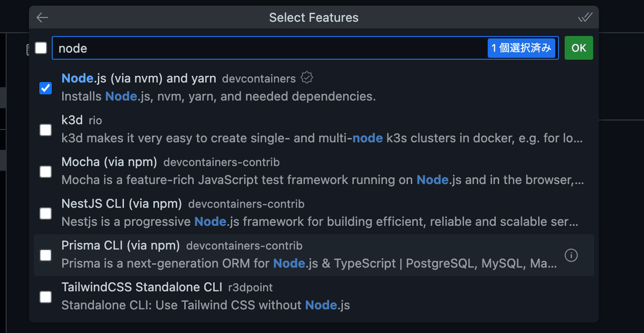Uncheck the Node.js (via nvm) and yarn checkbox
This screenshot has width=644, height=333.
[x=46, y=88]
